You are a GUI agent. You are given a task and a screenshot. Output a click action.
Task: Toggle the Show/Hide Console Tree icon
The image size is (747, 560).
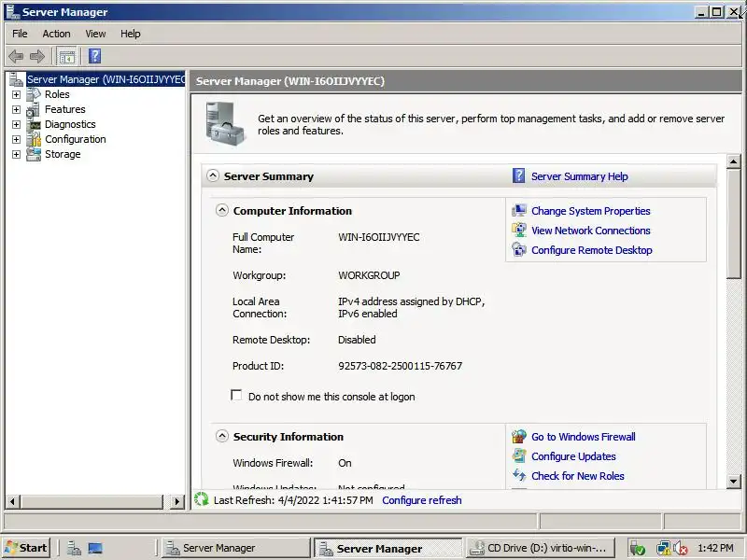point(66,56)
